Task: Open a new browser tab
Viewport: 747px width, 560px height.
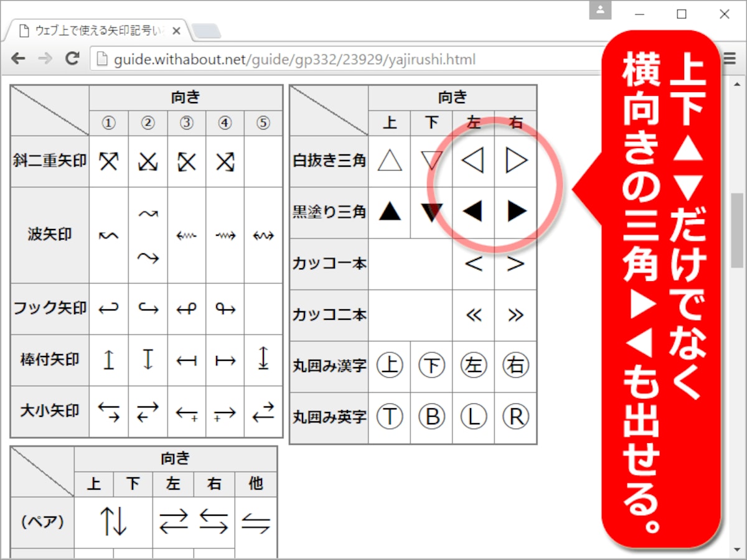Action: 205,30
